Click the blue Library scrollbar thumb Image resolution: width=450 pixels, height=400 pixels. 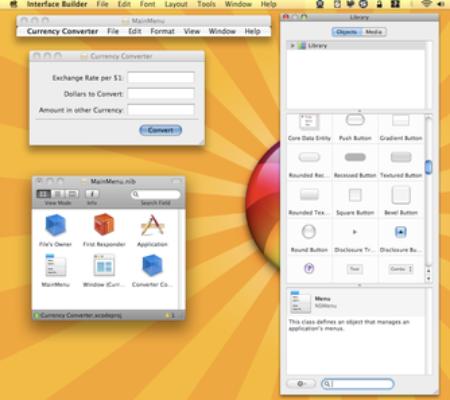point(429,167)
